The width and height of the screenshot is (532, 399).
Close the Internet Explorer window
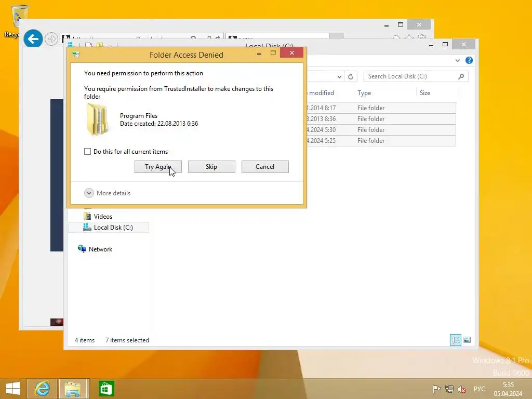click(x=419, y=25)
